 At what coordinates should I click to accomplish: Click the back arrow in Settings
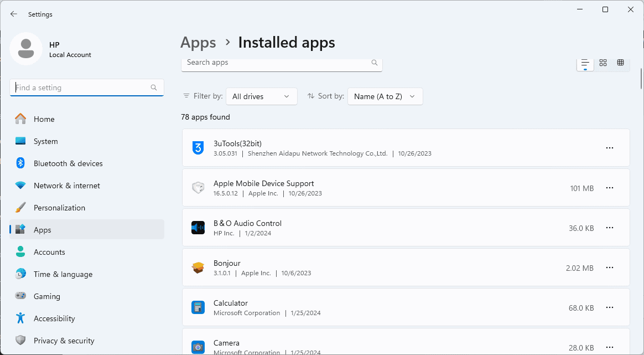coord(13,14)
